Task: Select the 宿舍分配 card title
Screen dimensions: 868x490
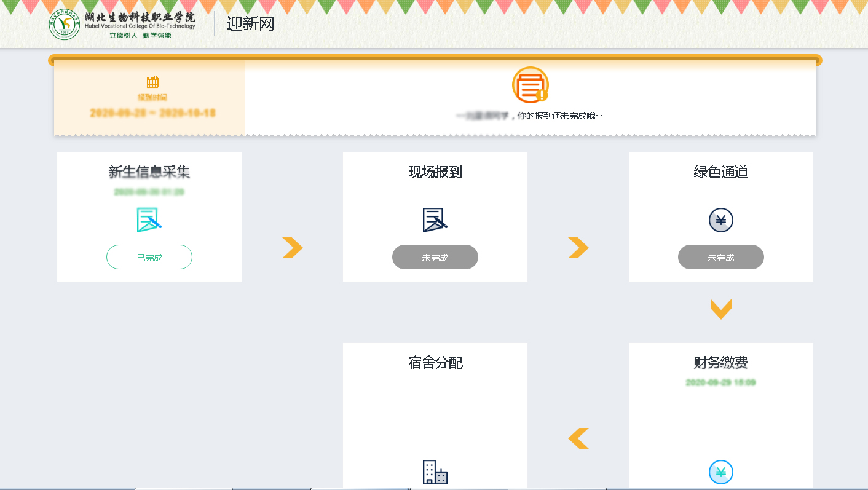Action: click(435, 363)
